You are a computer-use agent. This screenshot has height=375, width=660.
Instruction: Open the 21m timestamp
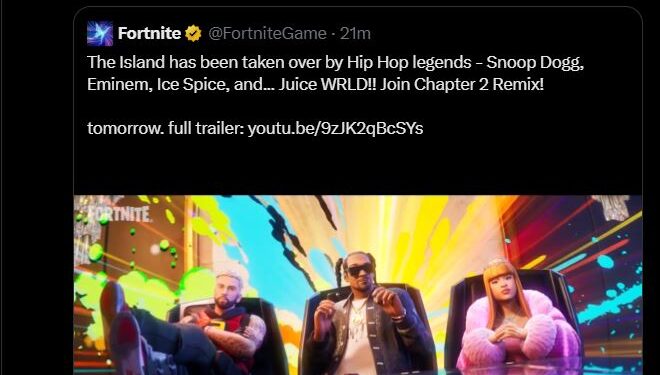tap(355, 33)
